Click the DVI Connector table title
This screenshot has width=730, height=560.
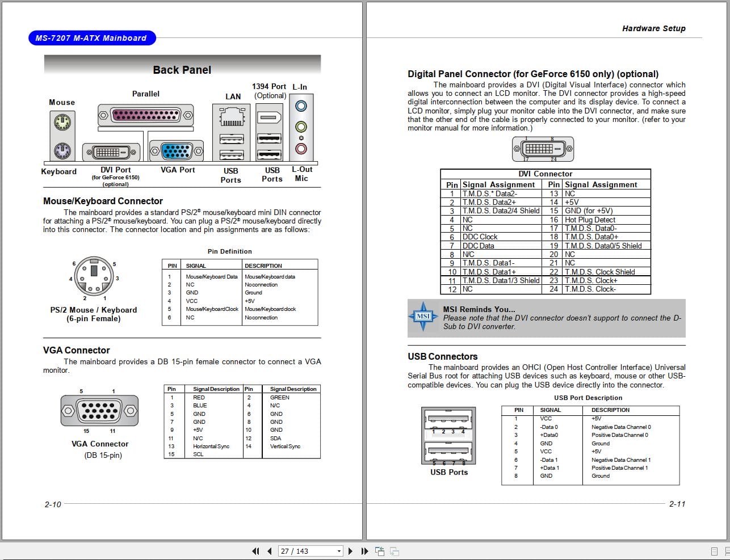(546, 174)
